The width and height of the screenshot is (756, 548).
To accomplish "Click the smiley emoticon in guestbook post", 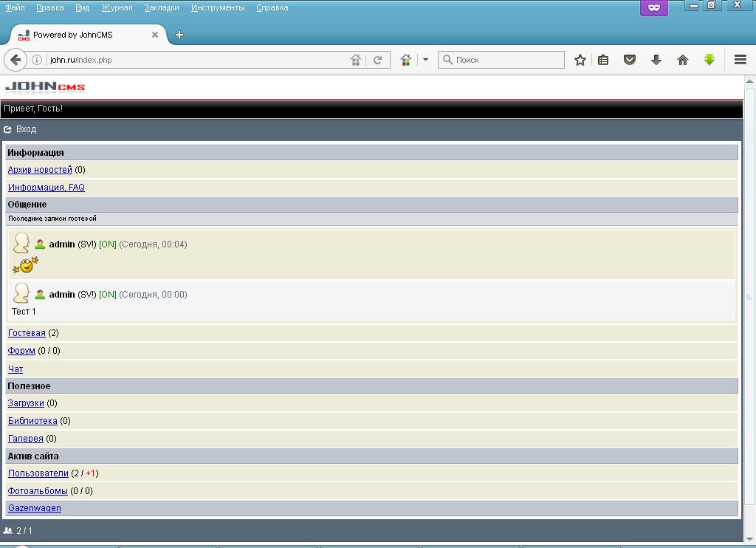I will tap(25, 265).
